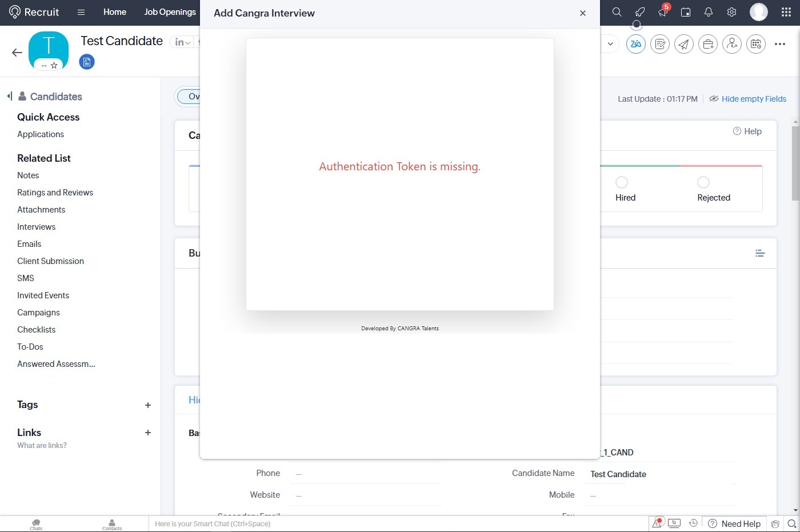This screenshot has width=800, height=532.
Task: Click the associate job briefcase icon
Action: 708,44
